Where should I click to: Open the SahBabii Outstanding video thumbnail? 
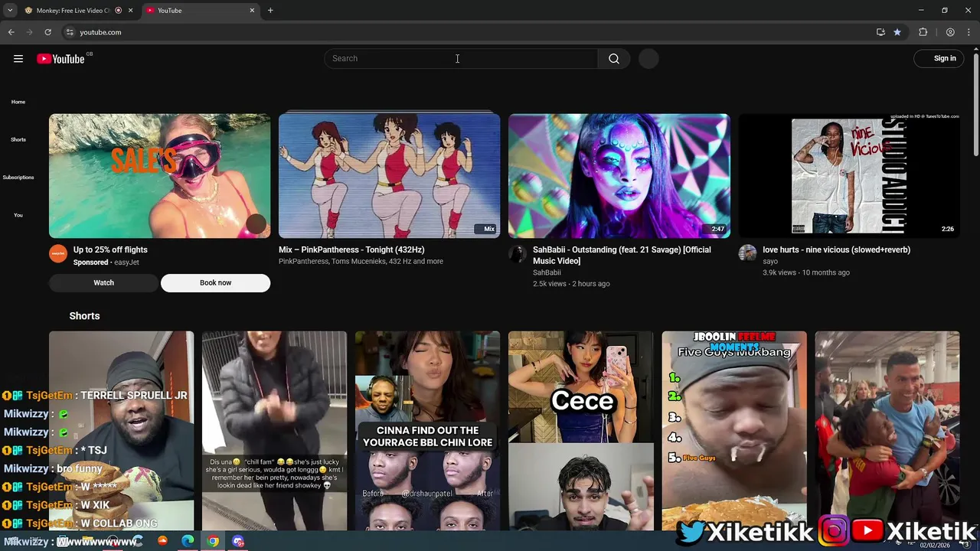click(619, 176)
